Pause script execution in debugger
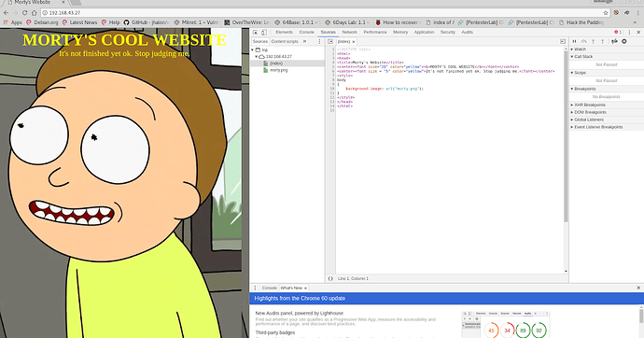This screenshot has height=338, width=644. 574,41
